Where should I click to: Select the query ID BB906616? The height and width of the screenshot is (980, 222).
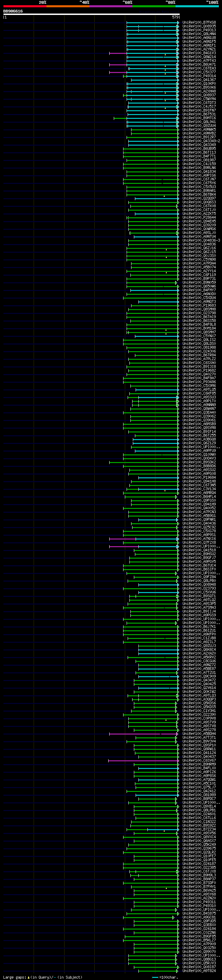click(x=13, y=11)
